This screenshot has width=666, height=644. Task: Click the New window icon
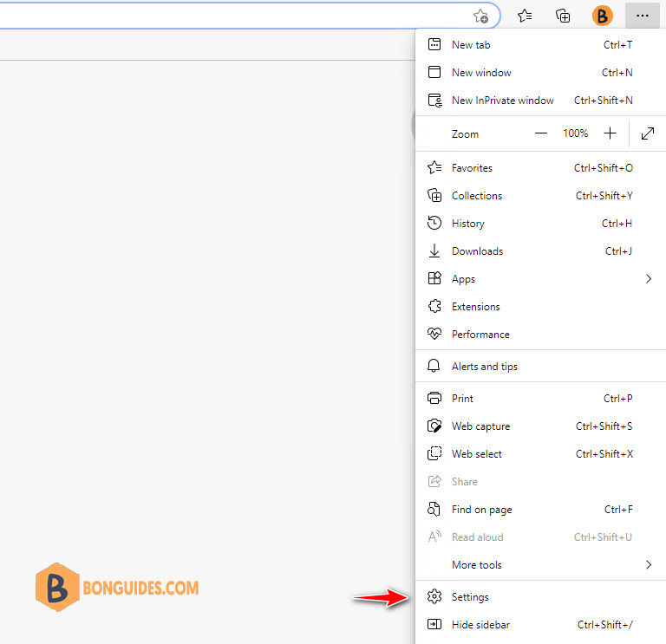pyautogui.click(x=434, y=72)
